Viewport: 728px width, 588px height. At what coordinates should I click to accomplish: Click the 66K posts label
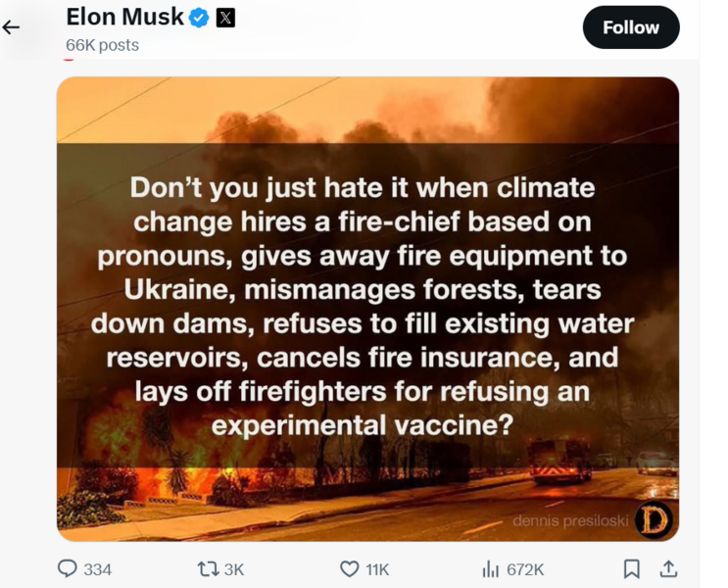click(102, 45)
